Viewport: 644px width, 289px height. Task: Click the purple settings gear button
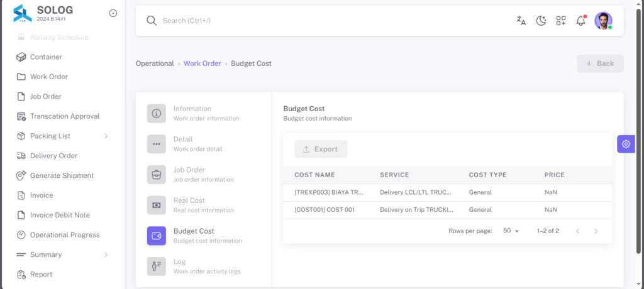click(x=626, y=144)
